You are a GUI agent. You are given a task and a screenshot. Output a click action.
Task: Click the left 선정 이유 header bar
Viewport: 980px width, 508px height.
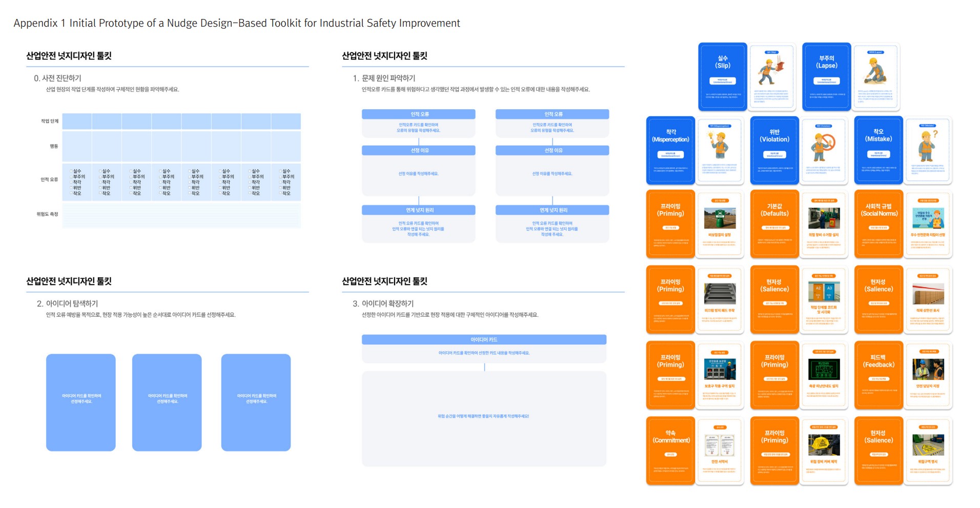(x=418, y=150)
